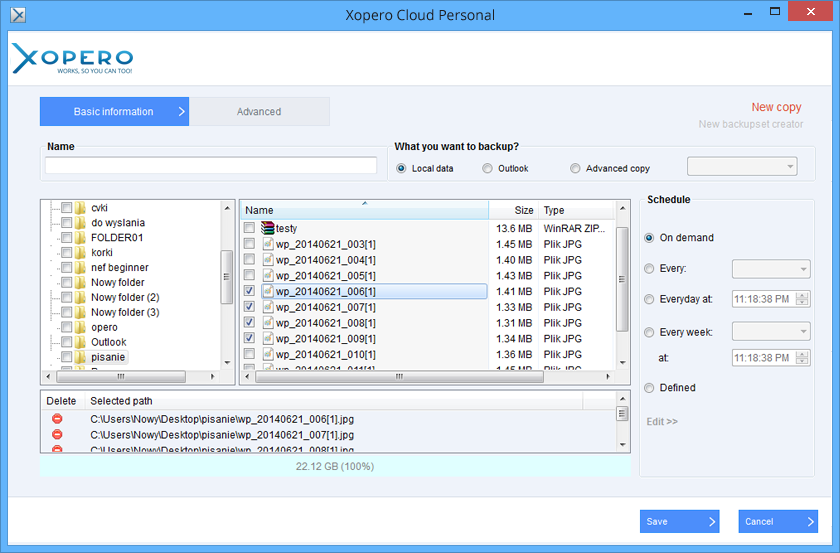The width and height of the screenshot is (840, 553).
Task: Check the wp_20140621_010[1] checkbox
Action: 249,354
